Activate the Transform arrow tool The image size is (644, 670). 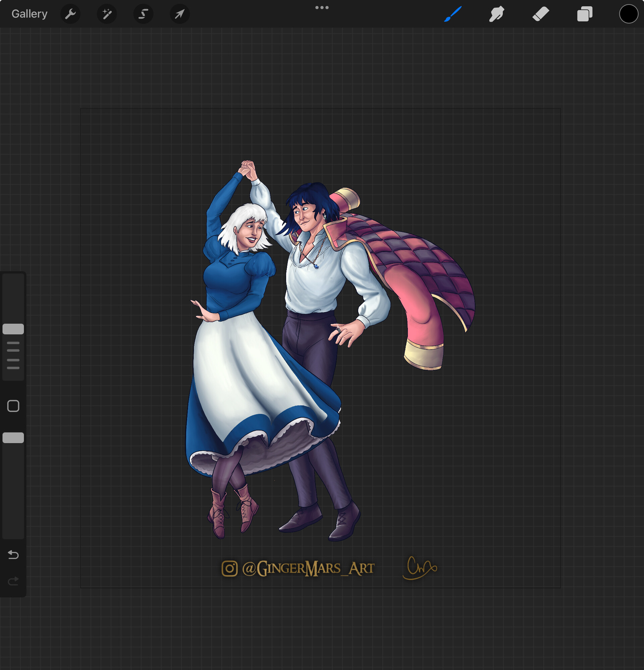179,14
